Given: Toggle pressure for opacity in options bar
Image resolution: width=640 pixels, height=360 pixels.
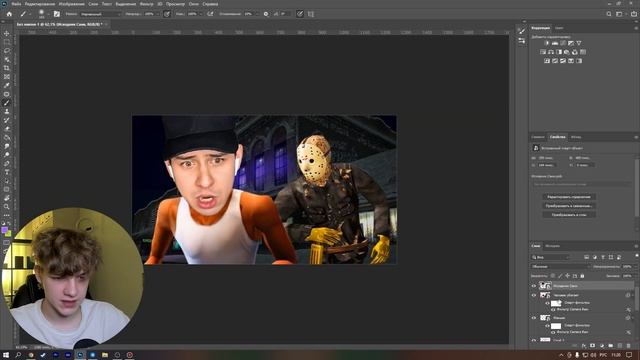Looking at the screenshot, I should [x=167, y=14].
